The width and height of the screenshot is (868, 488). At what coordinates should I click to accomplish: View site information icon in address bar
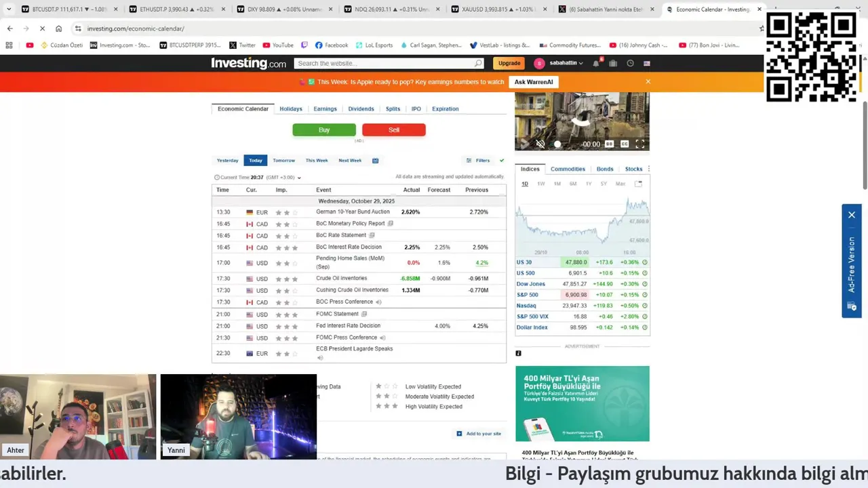point(78,28)
